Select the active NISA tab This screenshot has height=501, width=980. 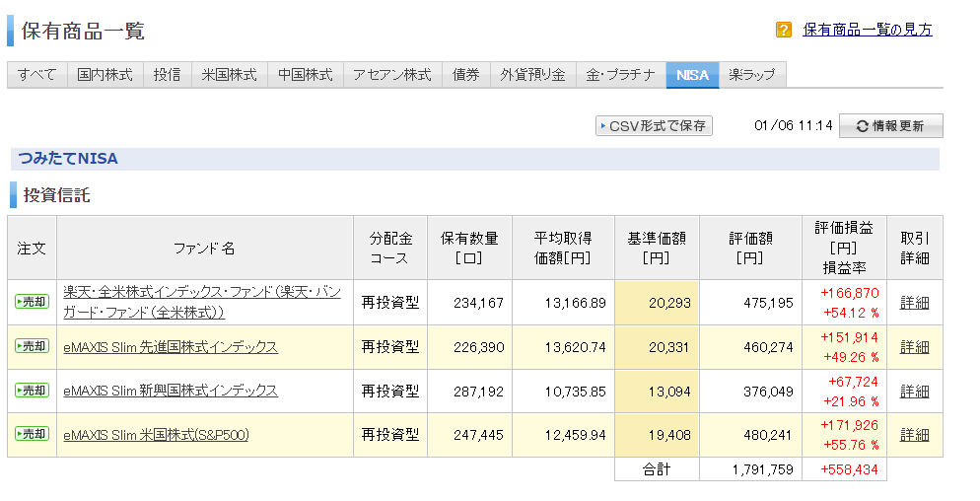click(x=692, y=75)
